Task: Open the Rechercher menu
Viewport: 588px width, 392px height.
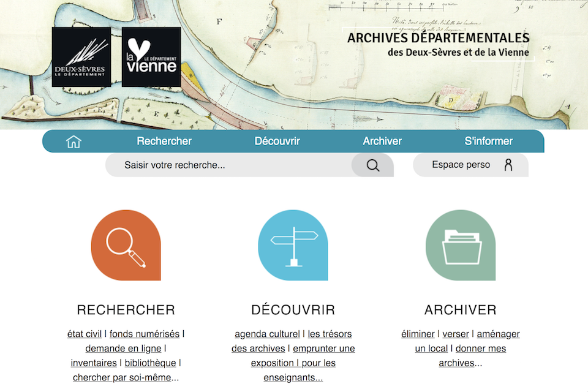Action: (x=164, y=141)
